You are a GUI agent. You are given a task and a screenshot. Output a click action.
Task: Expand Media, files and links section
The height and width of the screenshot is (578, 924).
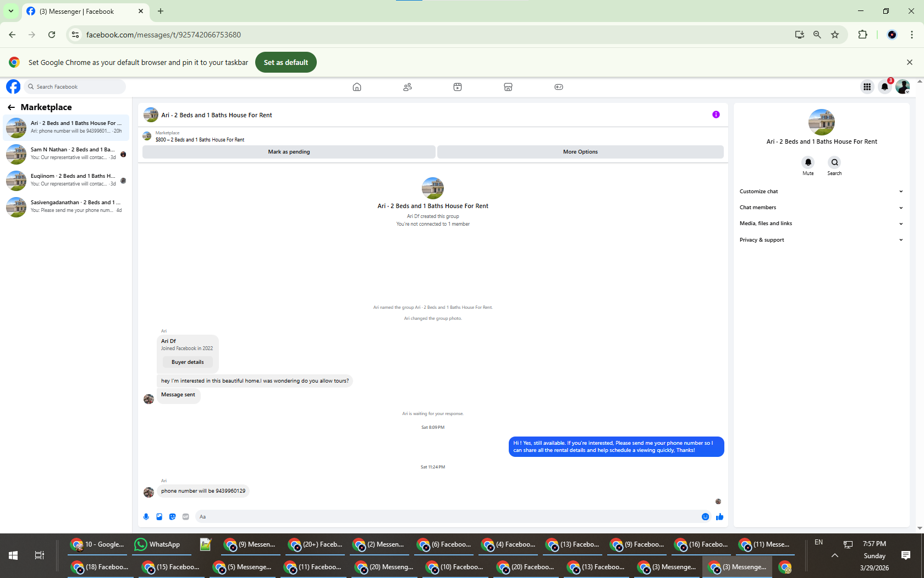click(821, 223)
